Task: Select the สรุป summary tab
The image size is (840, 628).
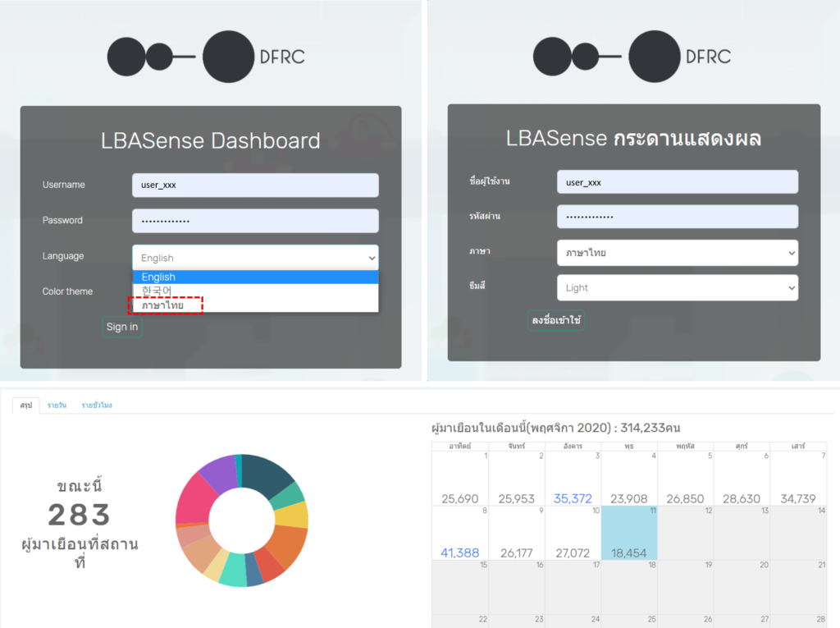Action: pos(25,406)
